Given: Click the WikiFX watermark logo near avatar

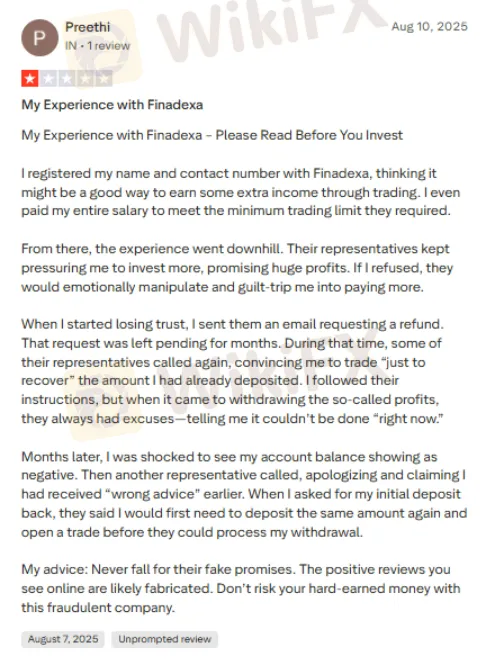Looking at the screenshot, I should [x=111, y=46].
